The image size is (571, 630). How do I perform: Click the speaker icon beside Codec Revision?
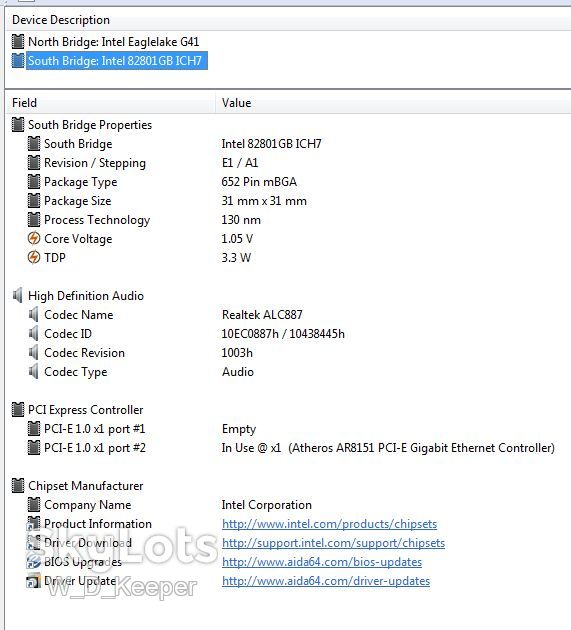pyautogui.click(x=34, y=352)
